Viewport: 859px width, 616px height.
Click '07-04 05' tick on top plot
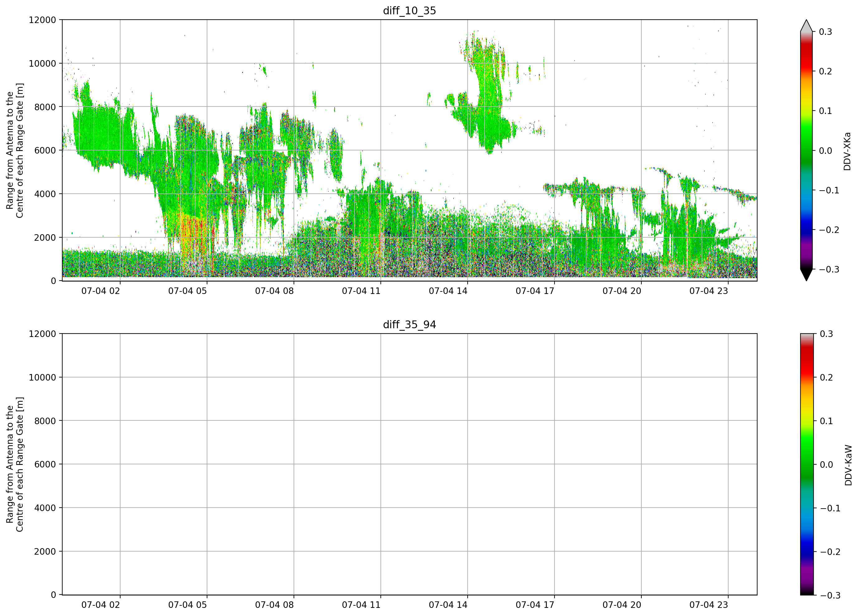(x=187, y=291)
